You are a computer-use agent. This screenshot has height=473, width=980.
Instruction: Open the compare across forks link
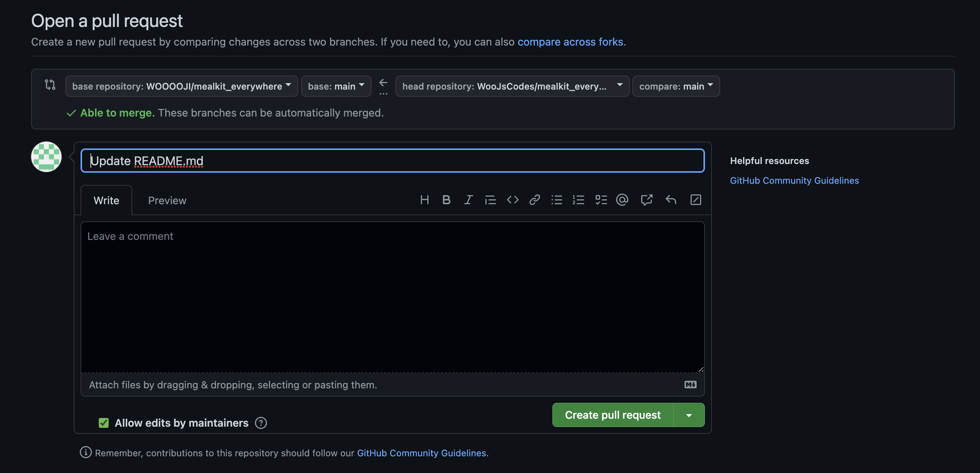point(570,42)
